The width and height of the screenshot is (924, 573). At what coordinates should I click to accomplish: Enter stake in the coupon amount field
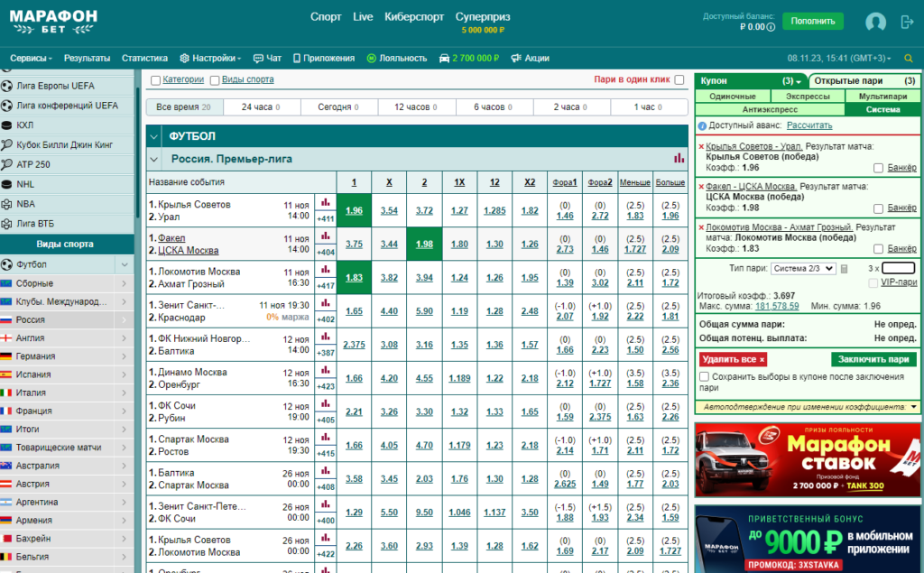pyautogui.click(x=898, y=268)
